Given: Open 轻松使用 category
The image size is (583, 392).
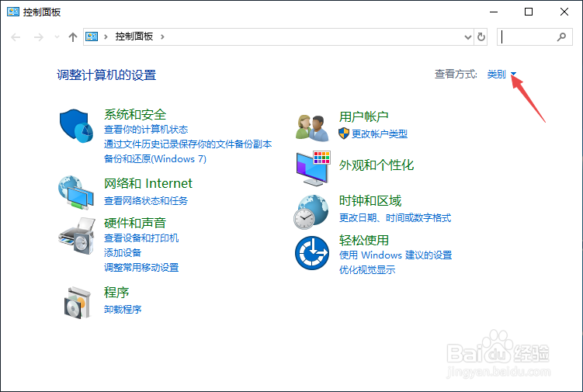Looking at the screenshot, I should point(363,241).
